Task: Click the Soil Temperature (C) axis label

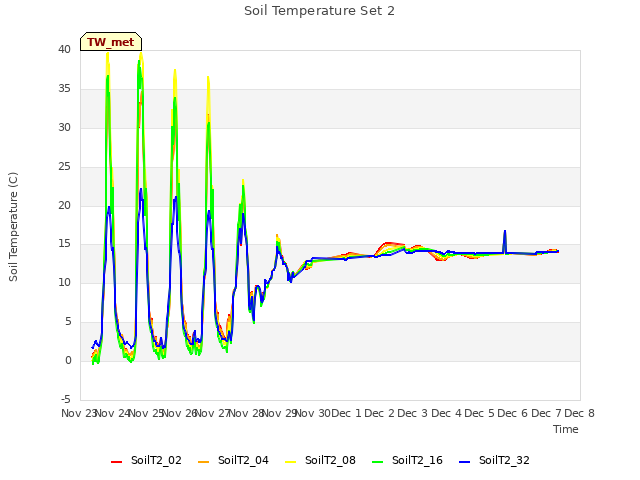Action: pyautogui.click(x=13, y=227)
